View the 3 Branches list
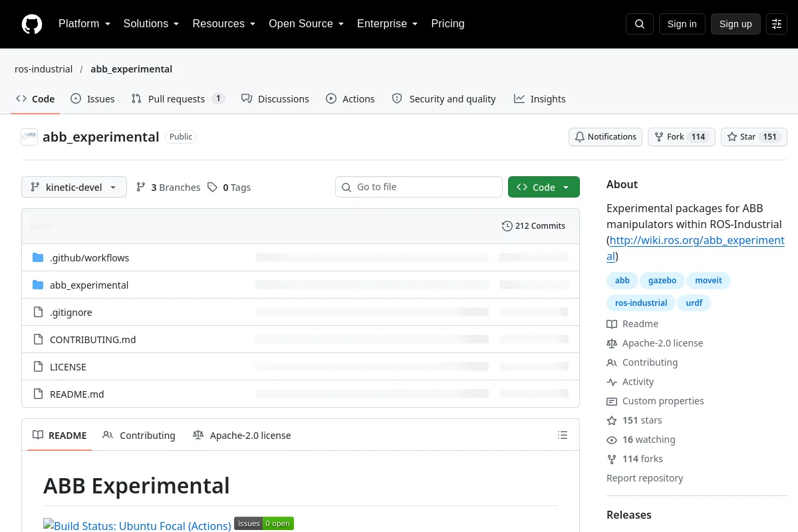 point(168,188)
